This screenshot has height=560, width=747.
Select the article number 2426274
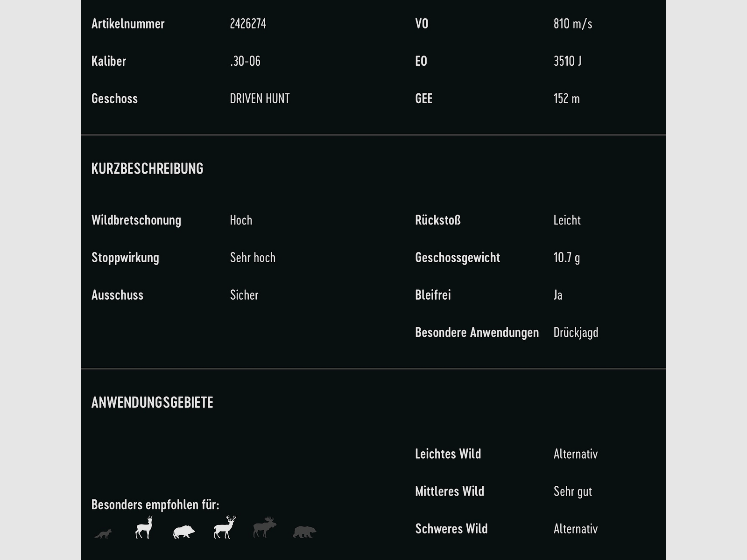click(248, 24)
